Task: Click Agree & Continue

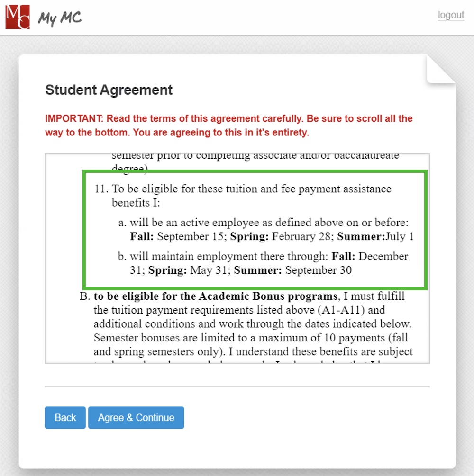Action: 136,417
